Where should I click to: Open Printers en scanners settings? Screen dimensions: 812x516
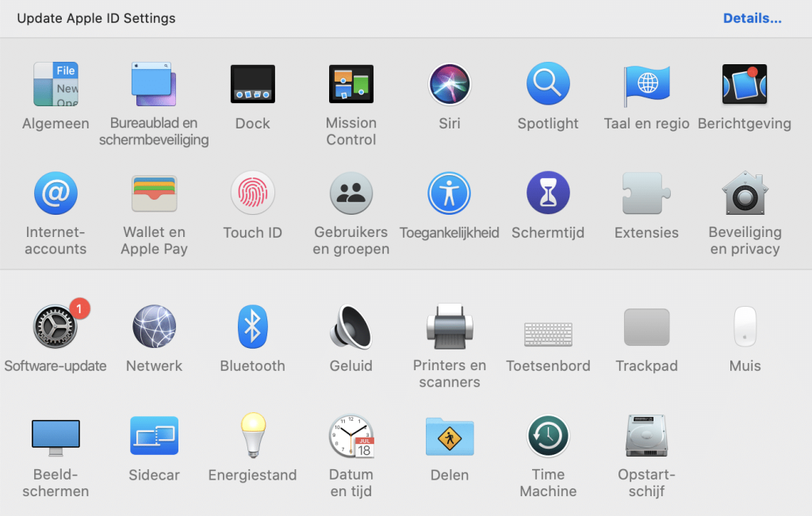click(450, 327)
